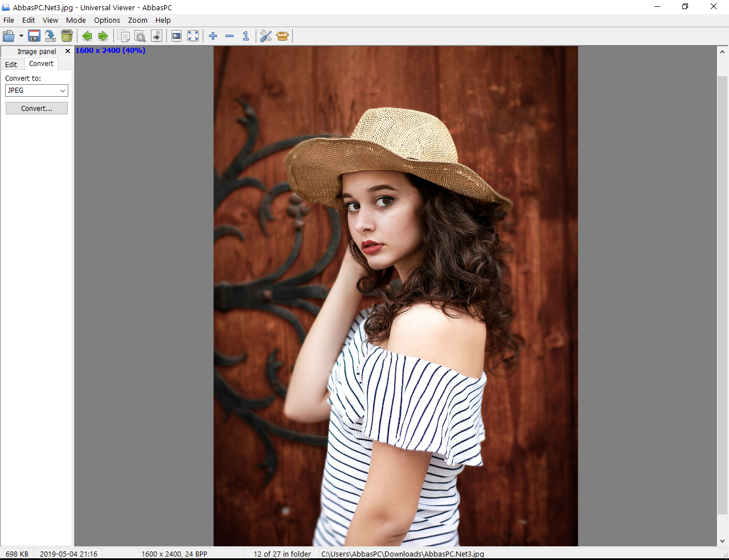Open settings via wrench and screwdriver icon
This screenshot has height=560, width=729.
tap(266, 36)
